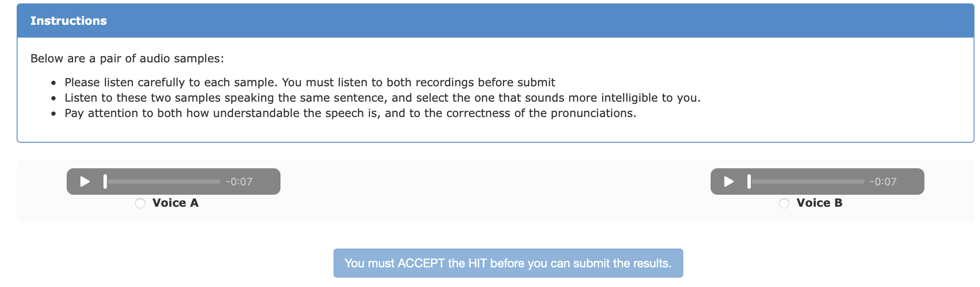Click the Voice A playhead thumb
The height and width of the screenshot is (287, 980).
pyautogui.click(x=105, y=182)
